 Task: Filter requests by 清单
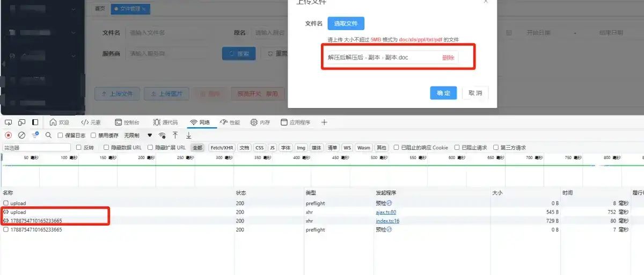(333, 148)
